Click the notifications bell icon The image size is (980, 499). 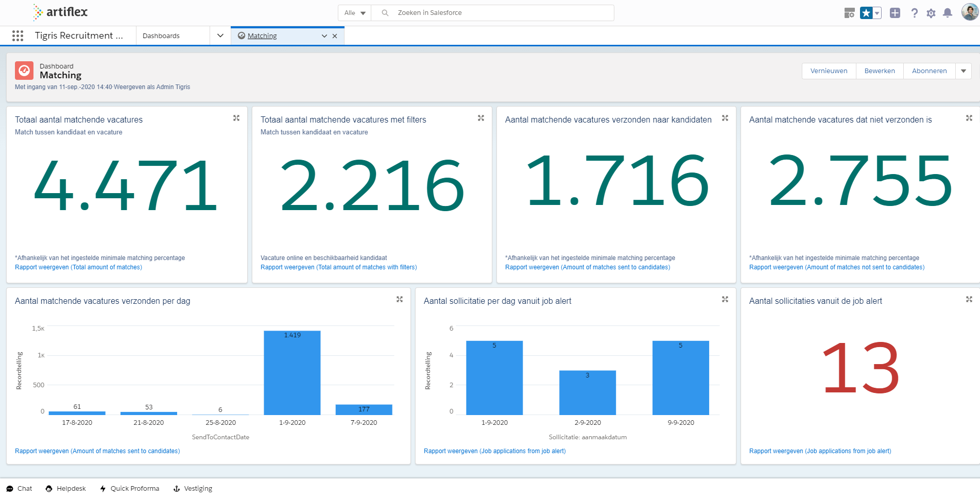(947, 13)
